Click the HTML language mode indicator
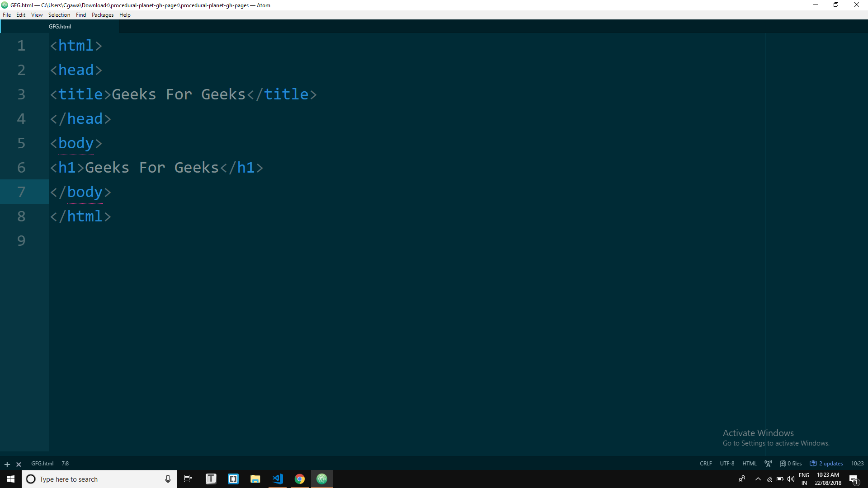The image size is (868, 488). tap(749, 464)
